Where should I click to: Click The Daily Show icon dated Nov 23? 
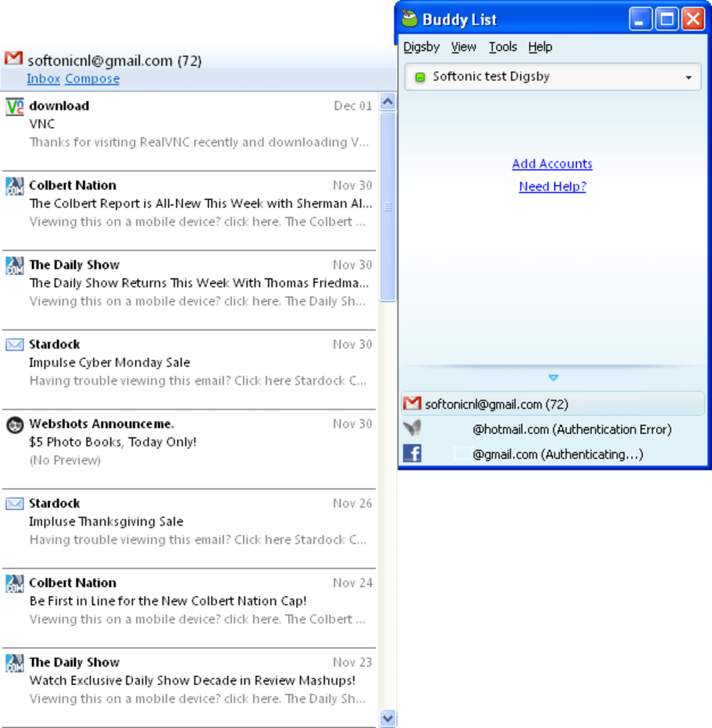coord(15,663)
